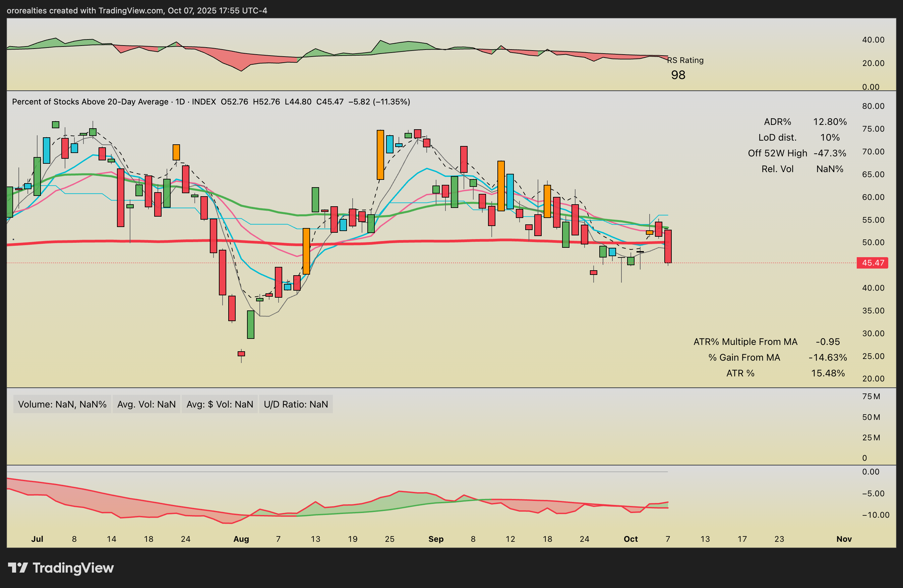The height and width of the screenshot is (588, 903).
Task: Click the U/D Ratio: NaN label
Action: pos(296,404)
